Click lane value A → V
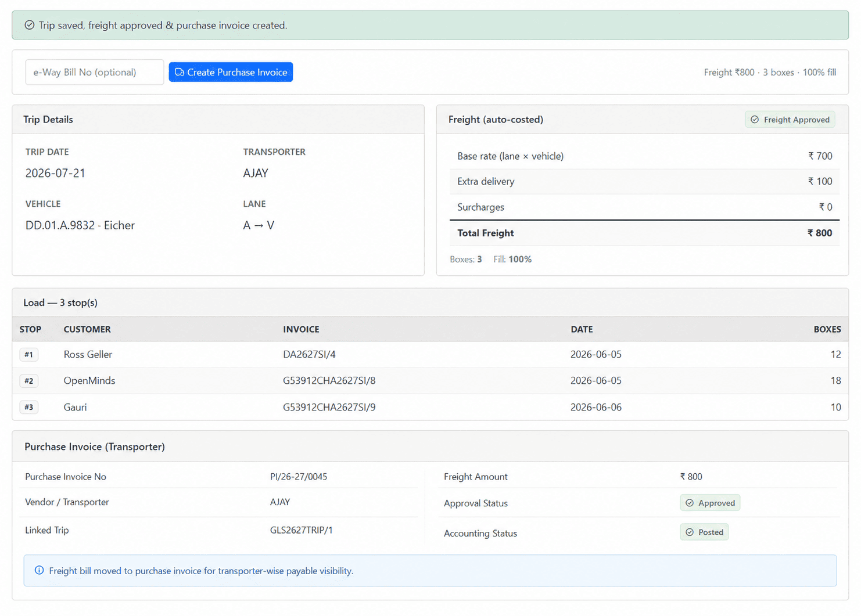 [x=259, y=225]
